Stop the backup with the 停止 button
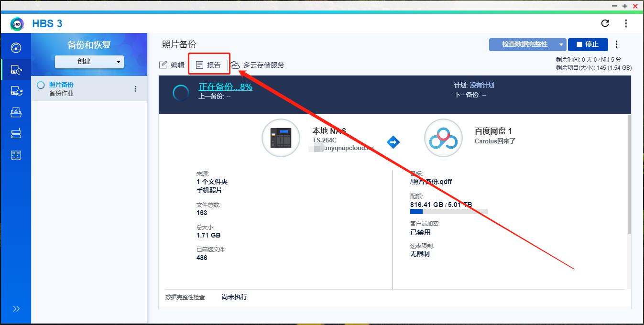Image resolution: width=644 pixels, height=325 pixels. click(x=588, y=44)
